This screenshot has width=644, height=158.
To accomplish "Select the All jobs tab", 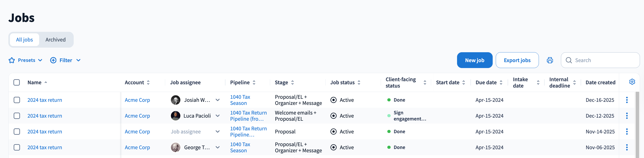I will click(24, 40).
